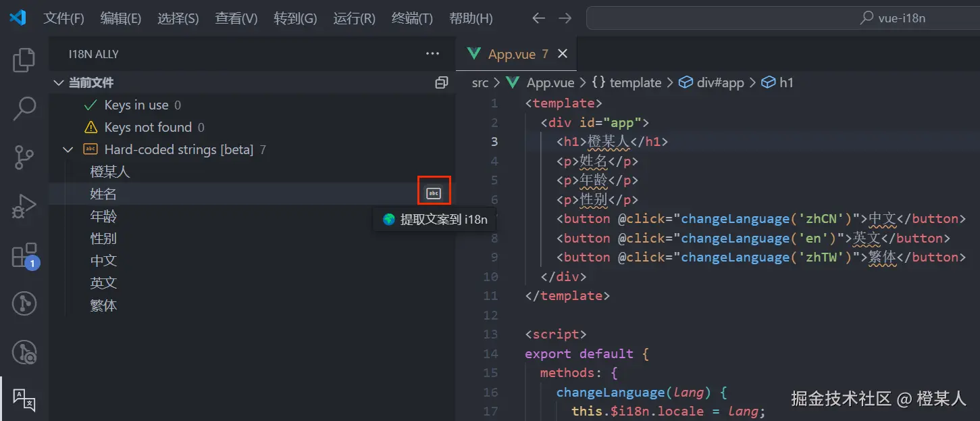
Task: Collapse the Hard-coded strings [beta] group
Action: (x=68, y=149)
